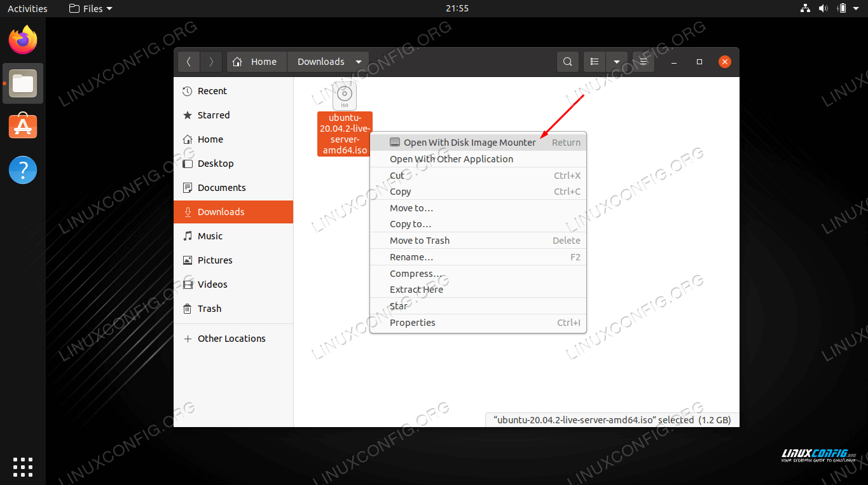The height and width of the screenshot is (485, 868).
Task: Click the Desktop icon in sidebar
Action: pos(188,164)
